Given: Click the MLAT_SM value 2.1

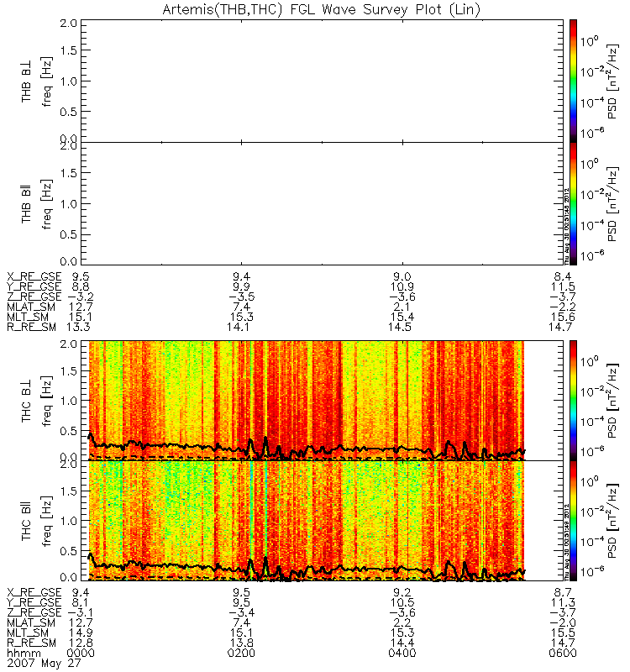Looking at the screenshot, I should [x=402, y=307].
